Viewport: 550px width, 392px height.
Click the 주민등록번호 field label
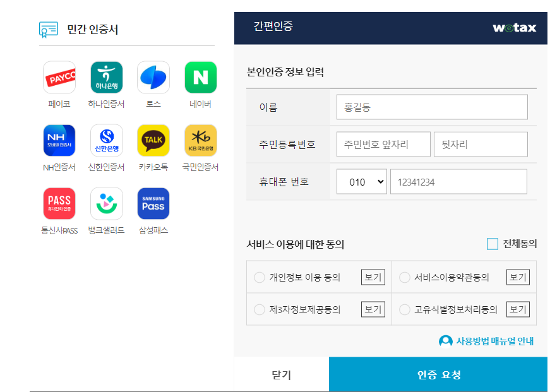point(287,144)
